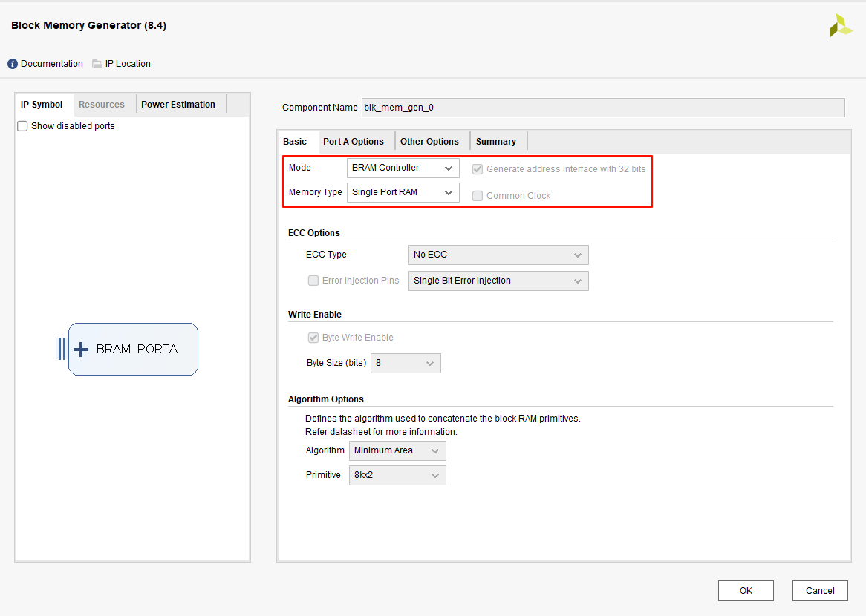Screen dimensions: 866x616
Task: Click the Write Enable section heading
Action: 315,315
